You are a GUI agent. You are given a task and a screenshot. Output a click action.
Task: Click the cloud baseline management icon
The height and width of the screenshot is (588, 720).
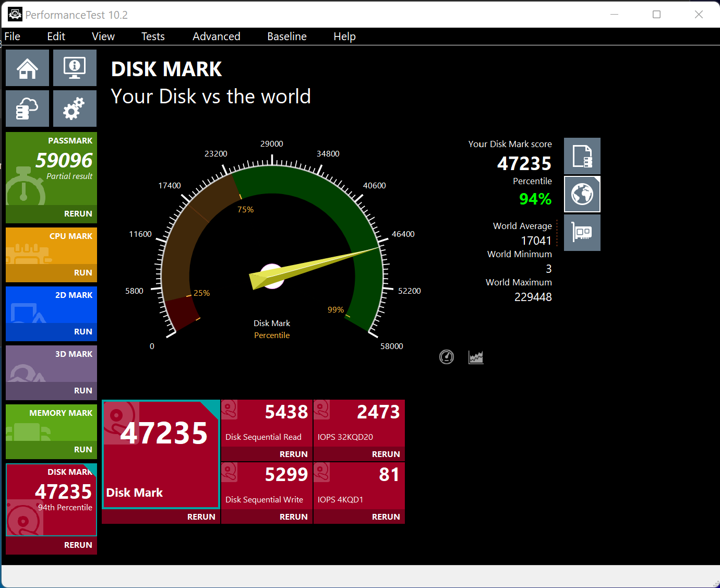pyautogui.click(x=28, y=109)
